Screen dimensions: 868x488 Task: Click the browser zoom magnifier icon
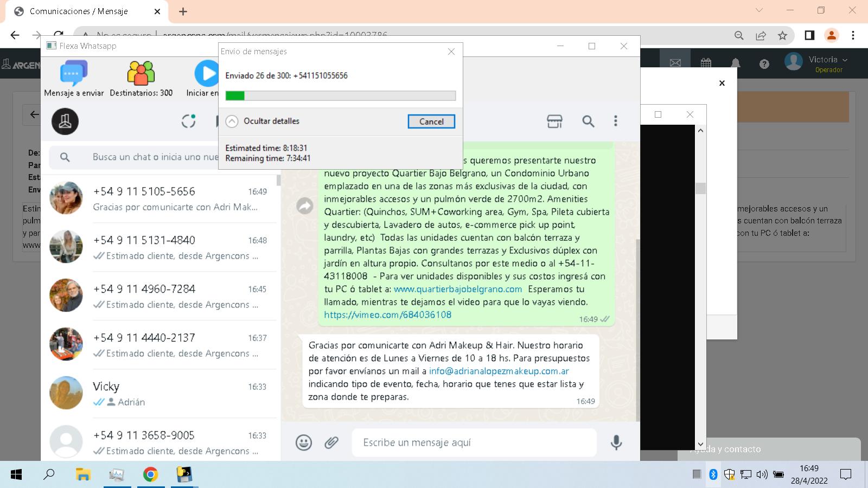(x=739, y=35)
